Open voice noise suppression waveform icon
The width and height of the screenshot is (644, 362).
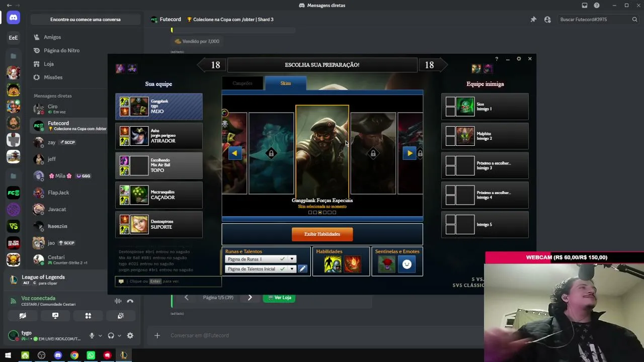click(x=118, y=301)
